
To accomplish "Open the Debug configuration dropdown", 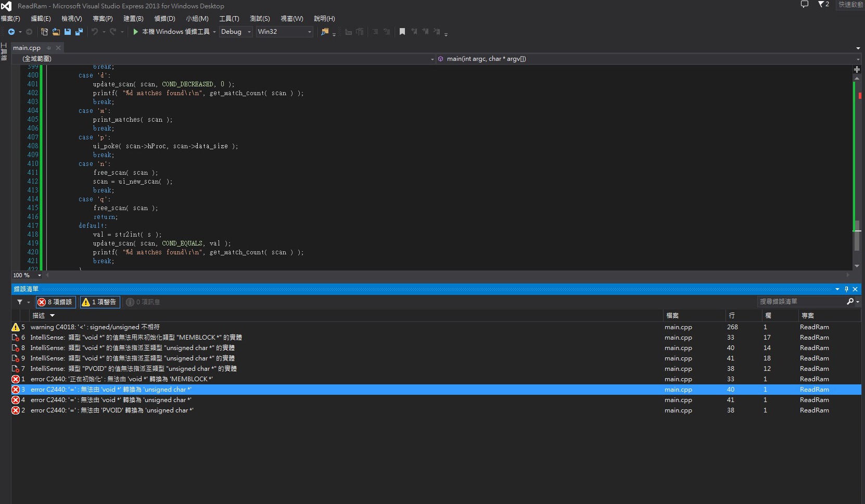I will [x=236, y=32].
